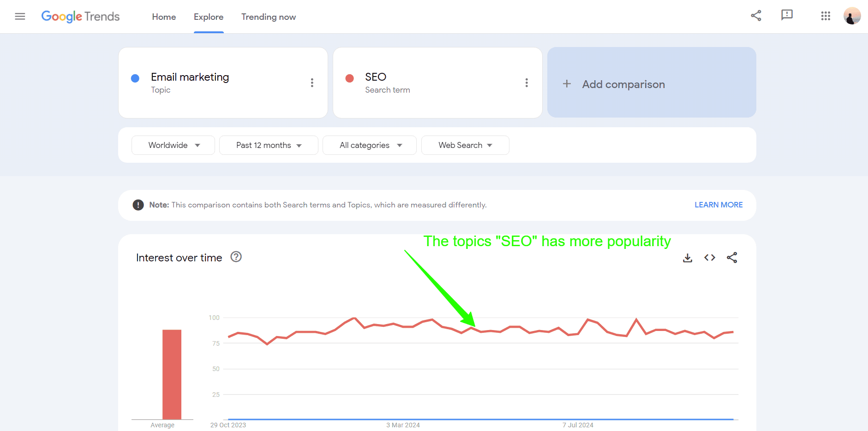Send feedback using the feedback icon
868x431 pixels.
pyautogui.click(x=786, y=15)
